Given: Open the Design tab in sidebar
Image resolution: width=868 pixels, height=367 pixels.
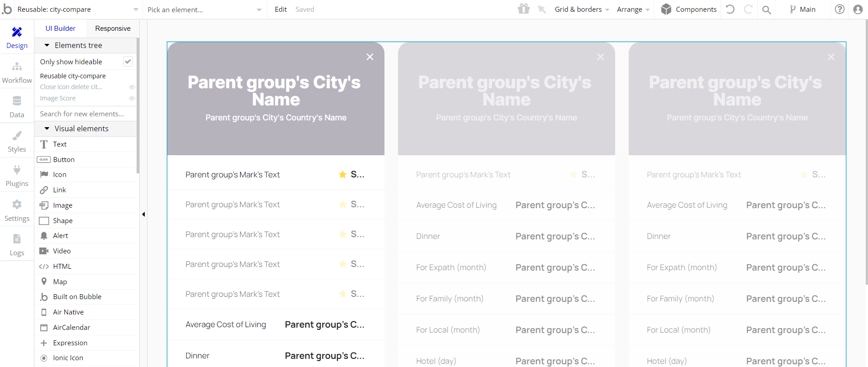Looking at the screenshot, I should coord(17,38).
